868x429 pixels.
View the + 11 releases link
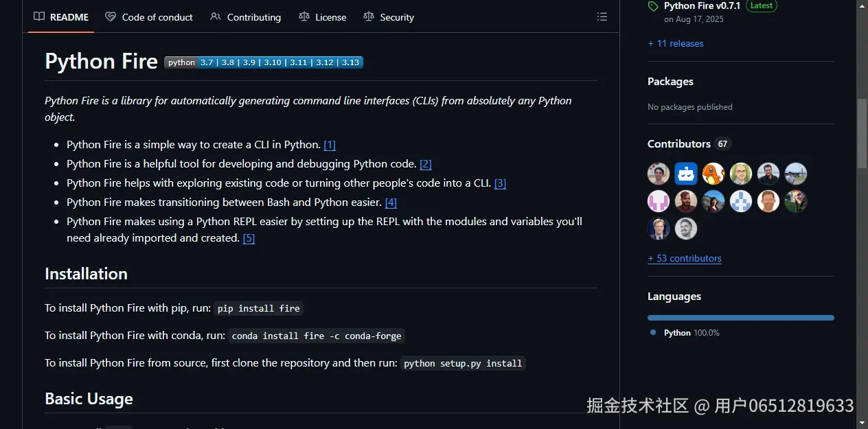(676, 43)
